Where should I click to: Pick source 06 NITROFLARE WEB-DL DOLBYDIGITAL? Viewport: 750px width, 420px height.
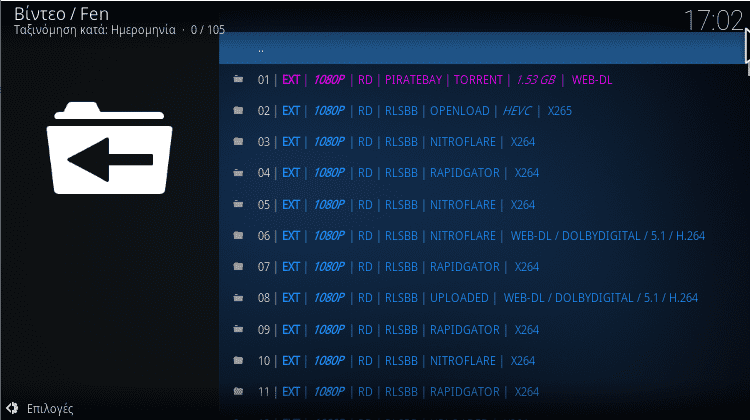[x=483, y=235]
